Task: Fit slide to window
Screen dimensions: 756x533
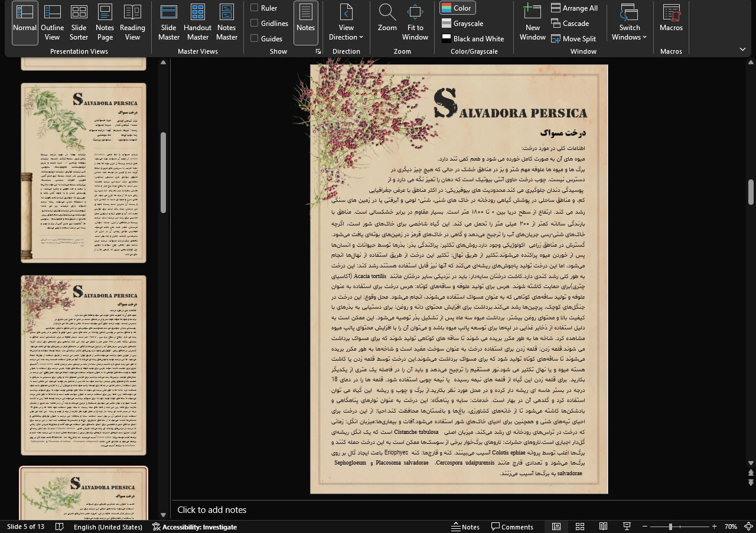Action: (415, 24)
